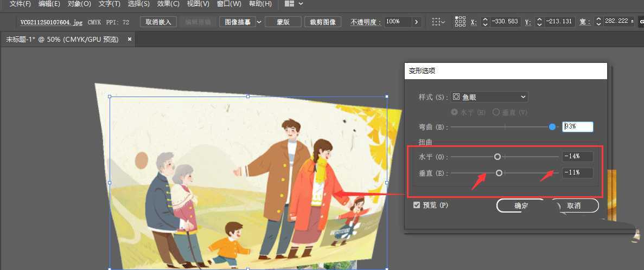Click the width (宽) value stepper
Image resolution: width=644 pixels, height=270 pixels.
(598, 22)
